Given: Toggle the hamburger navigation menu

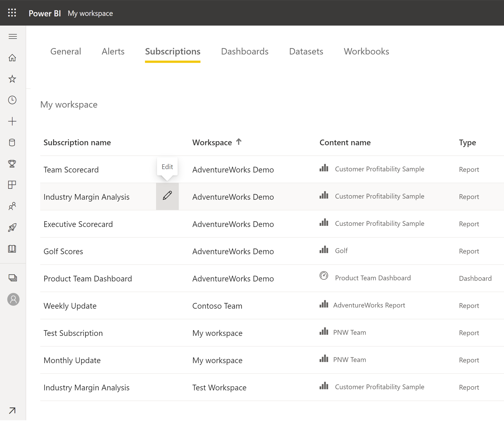Looking at the screenshot, I should 13,36.
